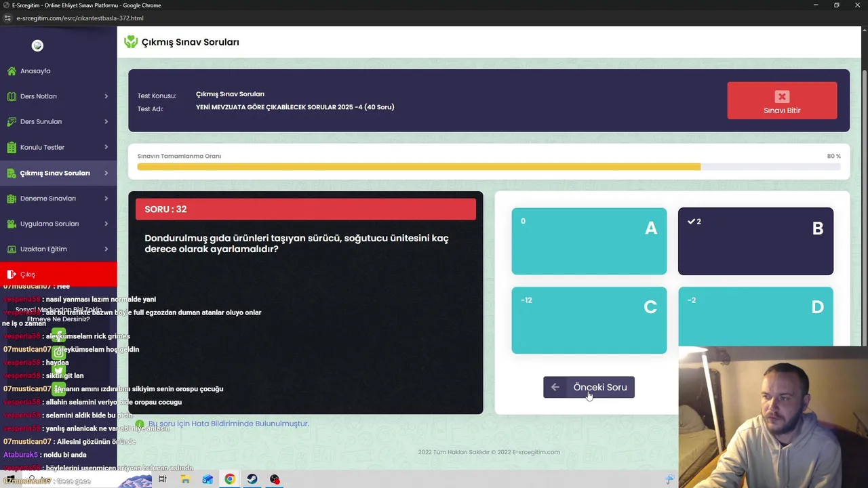
Task: Click the 80 % completion value
Action: 833,156
